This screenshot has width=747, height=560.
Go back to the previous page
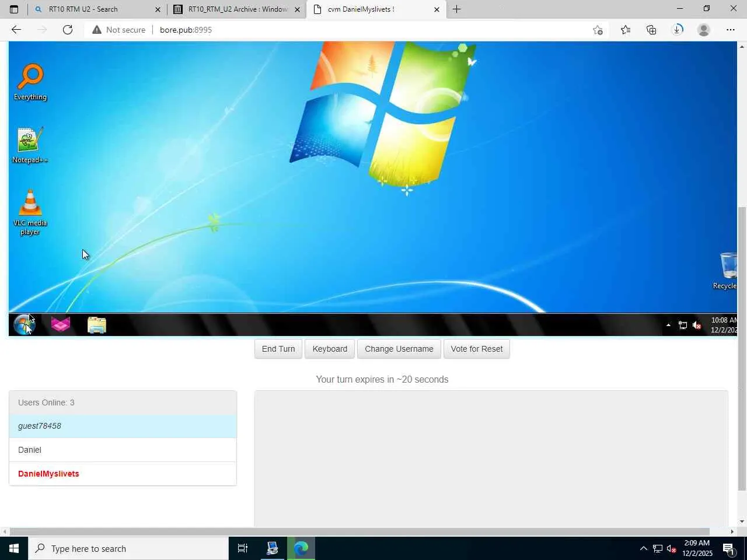[x=16, y=30]
